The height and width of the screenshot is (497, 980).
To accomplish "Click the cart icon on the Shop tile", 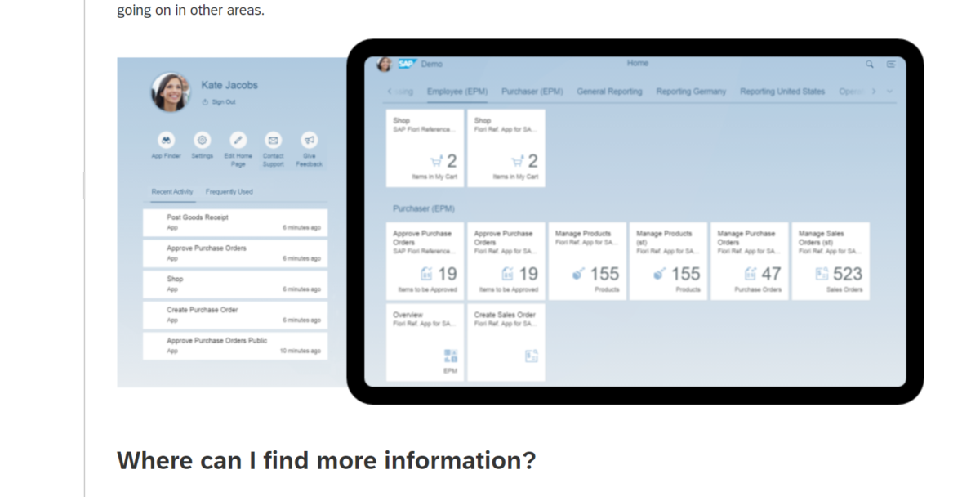I will pos(437,160).
